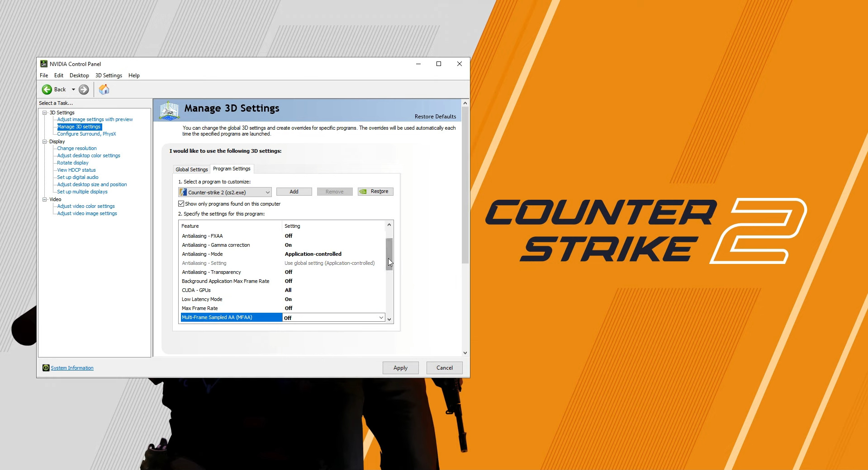Open the 3D Settings menu
868x470 pixels.
tap(109, 75)
